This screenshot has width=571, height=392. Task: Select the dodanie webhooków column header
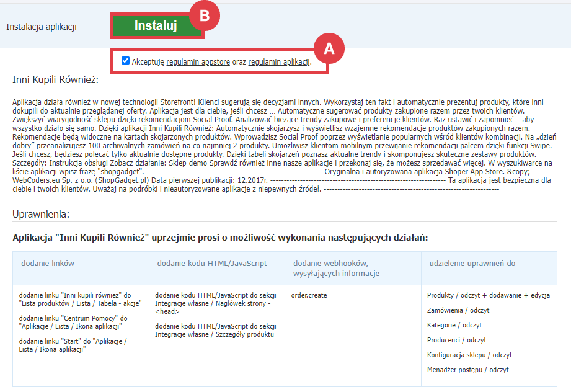click(x=335, y=269)
